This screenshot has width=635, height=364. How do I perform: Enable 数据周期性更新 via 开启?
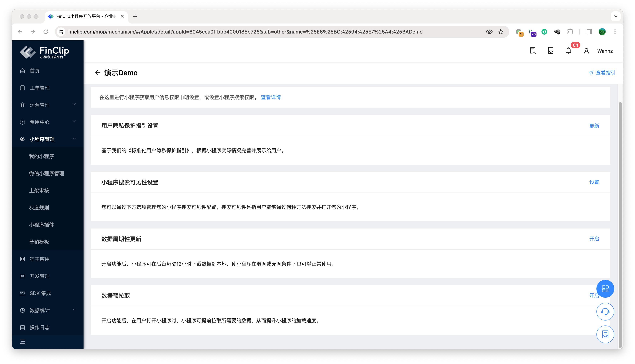click(594, 239)
